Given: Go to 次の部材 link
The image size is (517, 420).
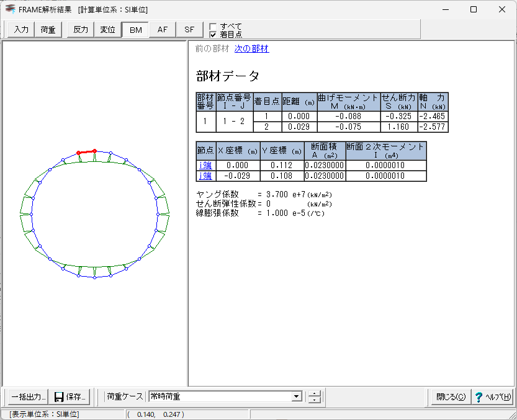Looking at the screenshot, I should coord(251,48).
